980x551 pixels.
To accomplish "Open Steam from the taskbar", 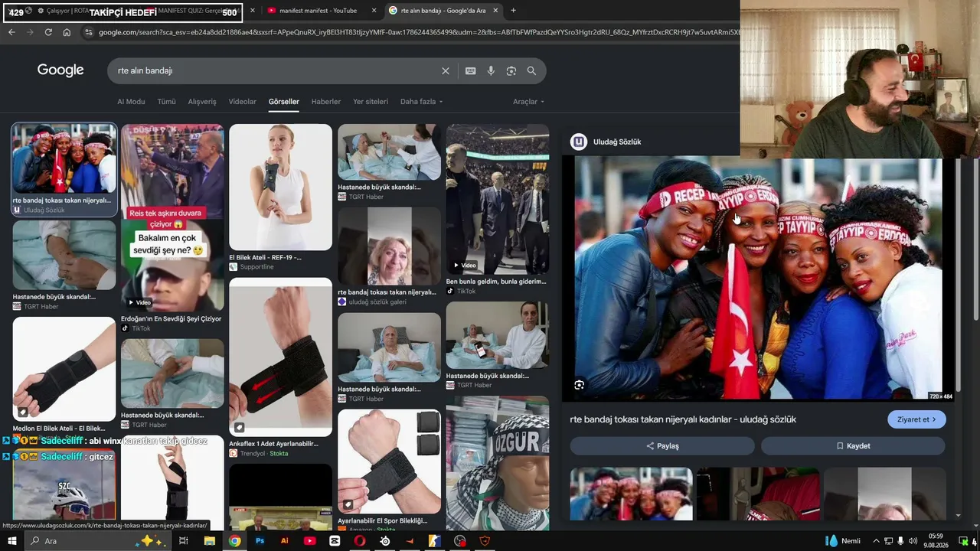I will tap(384, 541).
